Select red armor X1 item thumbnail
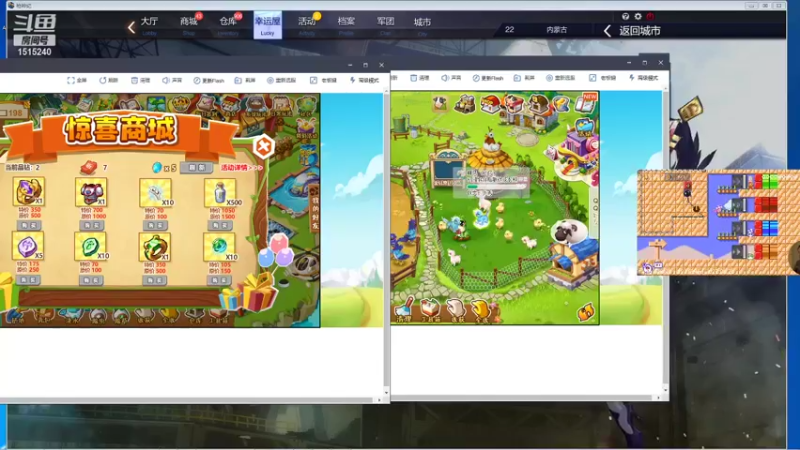Screen dimensions: 800x450 coord(91,192)
